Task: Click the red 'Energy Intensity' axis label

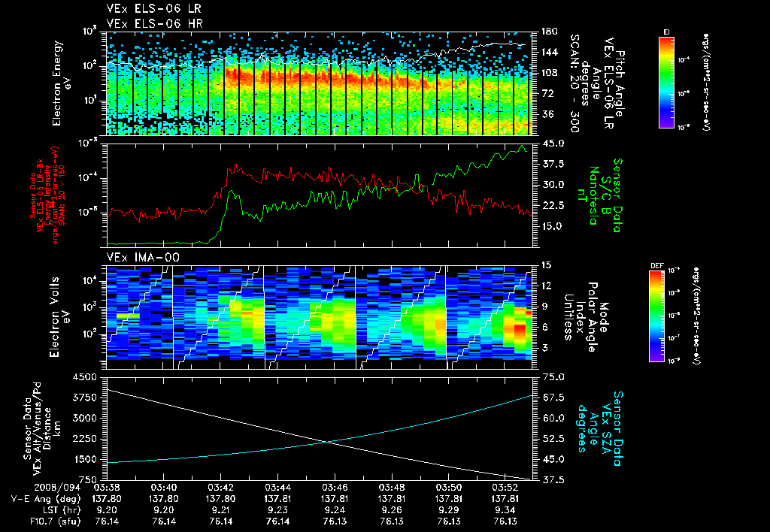Action: (x=48, y=195)
